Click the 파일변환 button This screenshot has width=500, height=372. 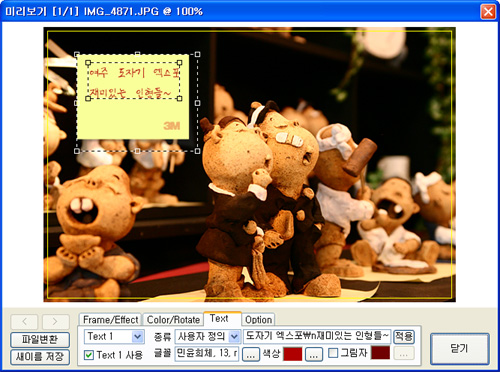[40, 340]
